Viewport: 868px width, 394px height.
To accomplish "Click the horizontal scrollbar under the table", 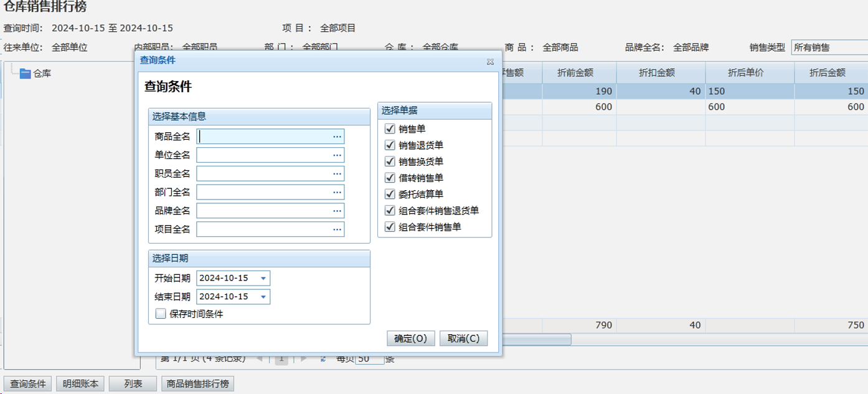I will (535, 340).
